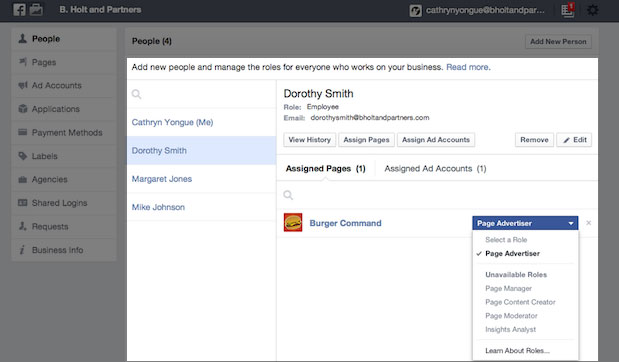Select Margaret Jones in people list
The width and height of the screenshot is (619, 362).
pos(201,179)
